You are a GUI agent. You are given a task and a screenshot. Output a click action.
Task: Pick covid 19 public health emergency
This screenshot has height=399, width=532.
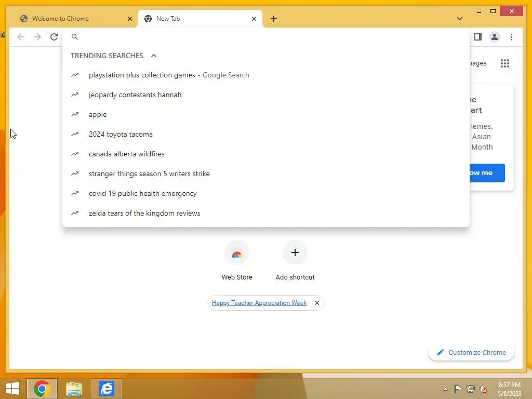click(266, 193)
